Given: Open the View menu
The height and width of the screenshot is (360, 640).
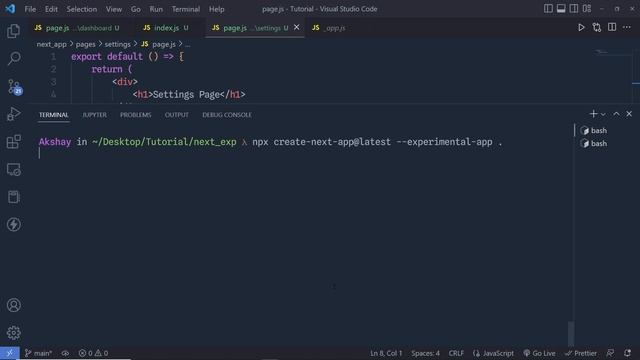Looking at the screenshot, I should click(114, 9).
